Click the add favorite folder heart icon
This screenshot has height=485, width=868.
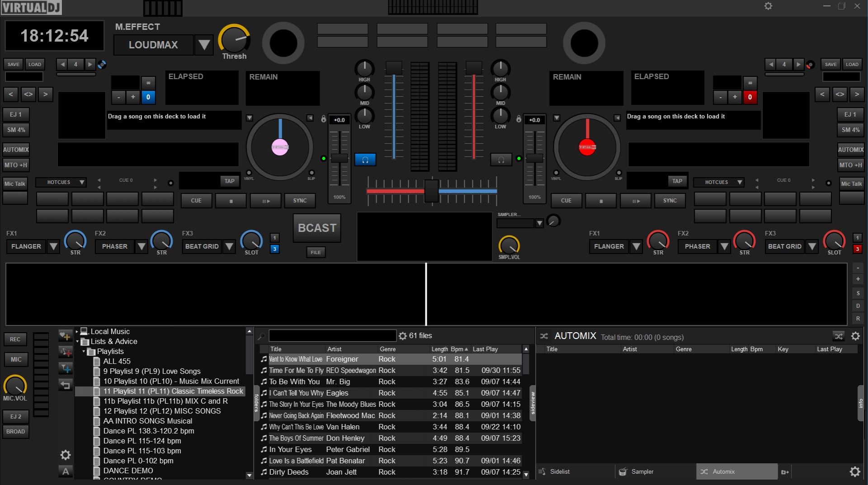65,335
